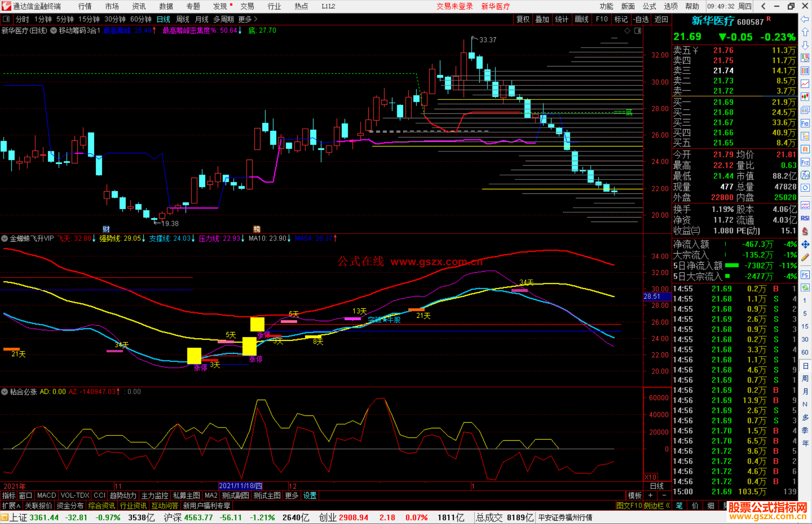Open the self-select list icon with checkmark
Image resolution: width=812 pixels, height=524 pixels.
click(x=805, y=58)
